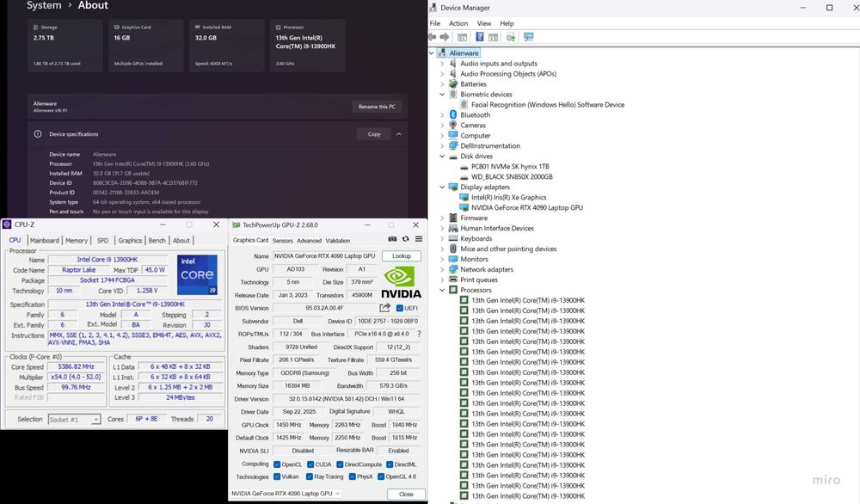Expand Audio inputs and outputs node
860x504 pixels.
tap(442, 64)
